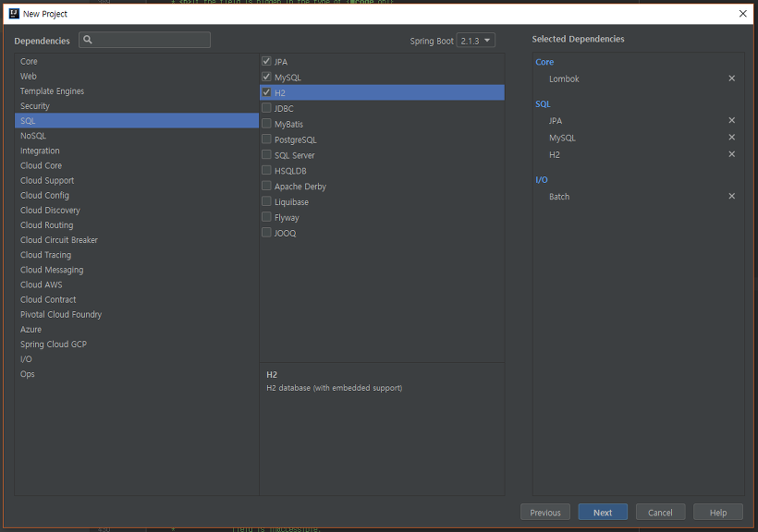Select the Cloud Contract category

tap(137, 299)
